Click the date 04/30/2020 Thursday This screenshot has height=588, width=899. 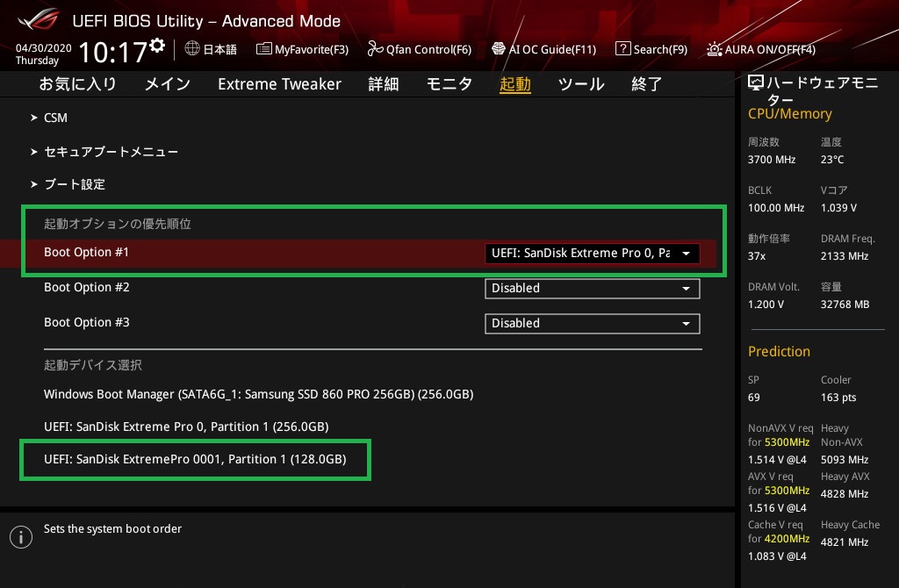pyautogui.click(x=43, y=54)
